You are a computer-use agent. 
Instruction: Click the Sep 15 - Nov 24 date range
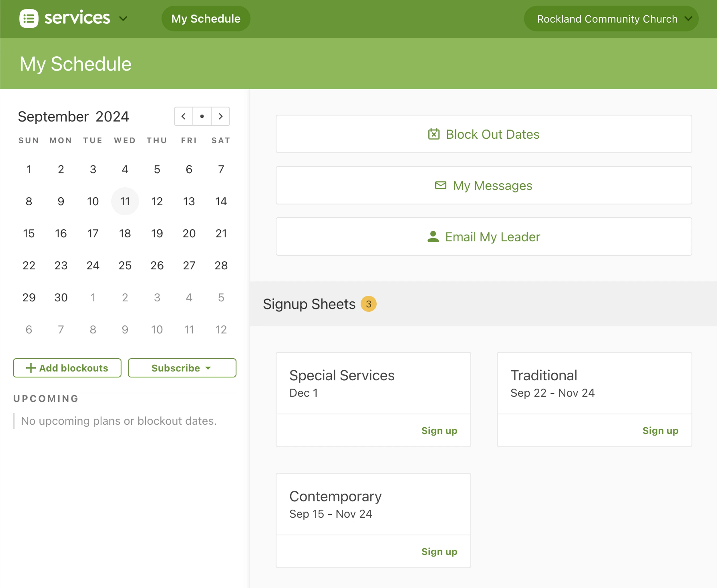331,514
